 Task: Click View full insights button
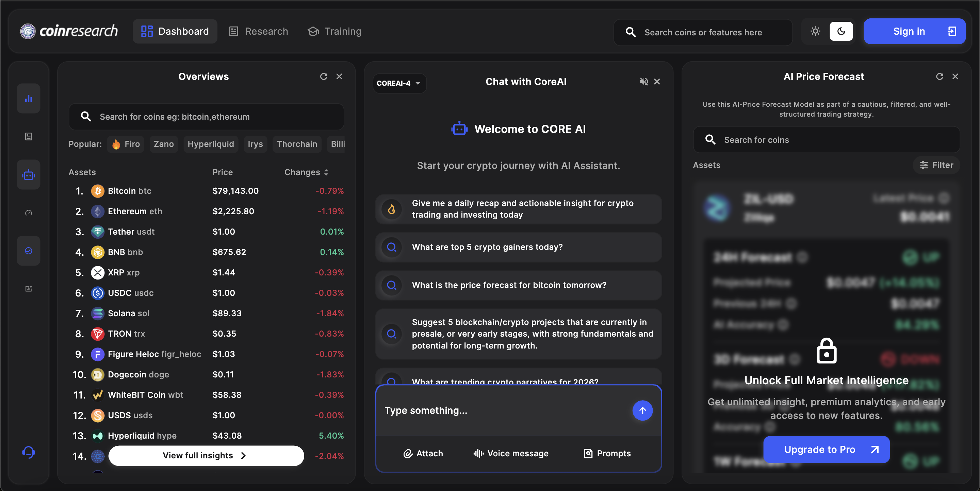pos(206,455)
